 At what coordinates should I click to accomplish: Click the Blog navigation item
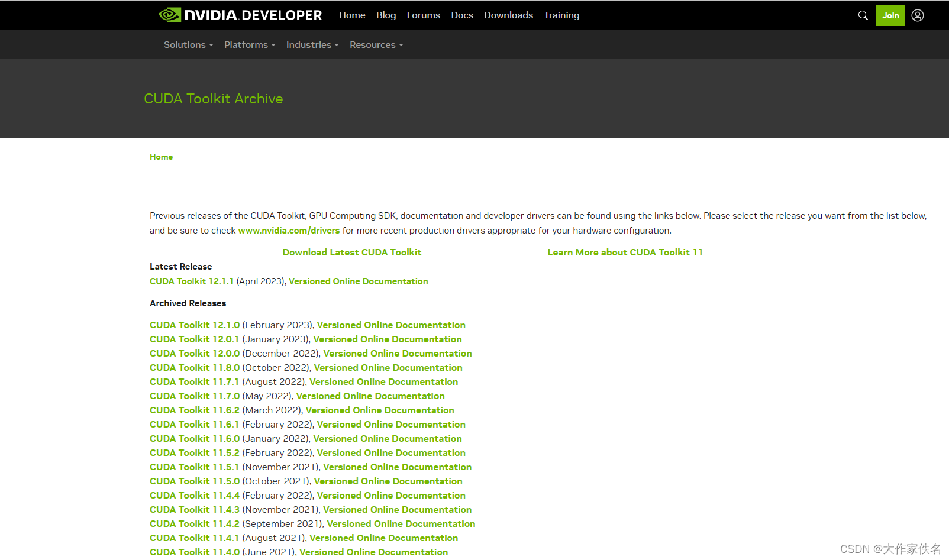(386, 15)
